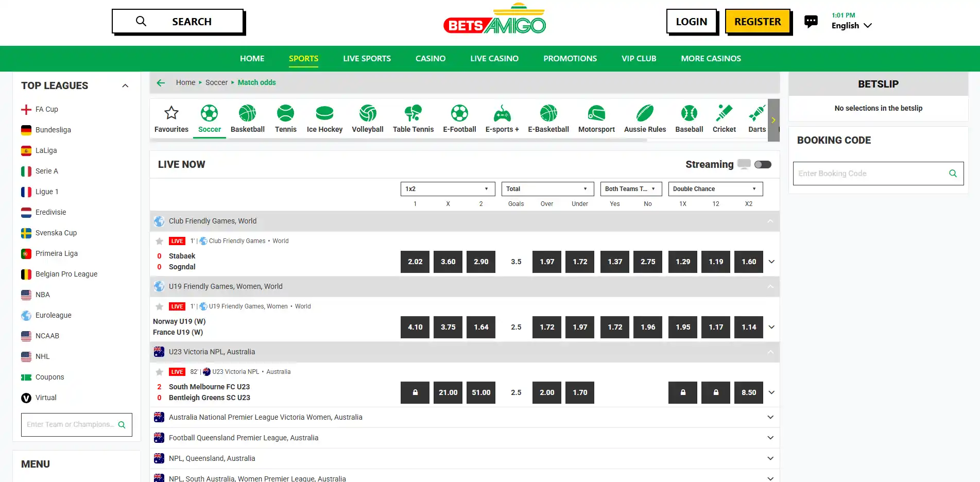Collapse the U23 Victoria NPL section
This screenshot has width=980, height=482.
pyautogui.click(x=770, y=352)
